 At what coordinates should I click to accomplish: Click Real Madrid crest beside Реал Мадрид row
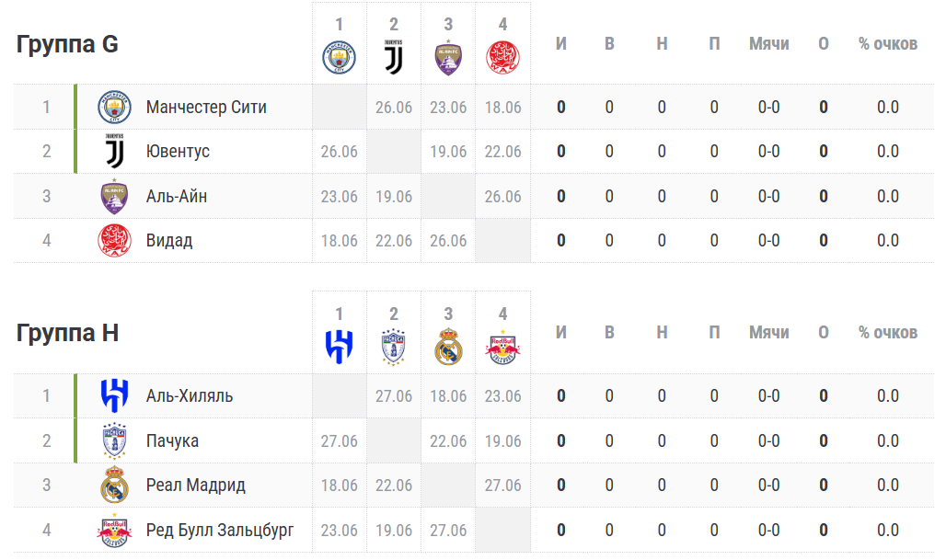click(115, 485)
